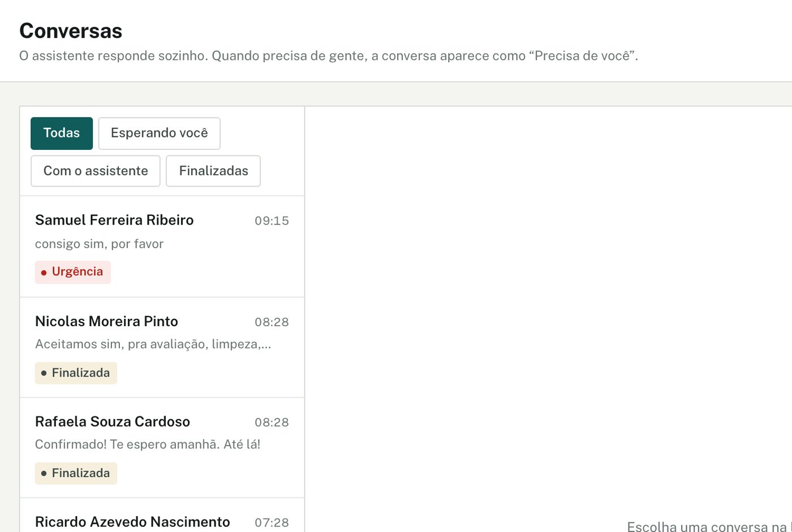Click the Urgência status badge

(73, 272)
